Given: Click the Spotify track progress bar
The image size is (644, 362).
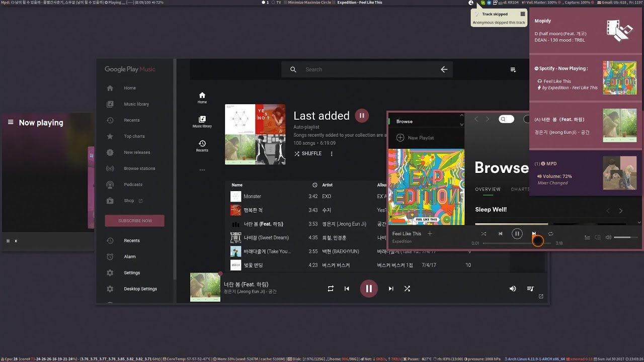Looking at the screenshot, I should [x=517, y=243].
